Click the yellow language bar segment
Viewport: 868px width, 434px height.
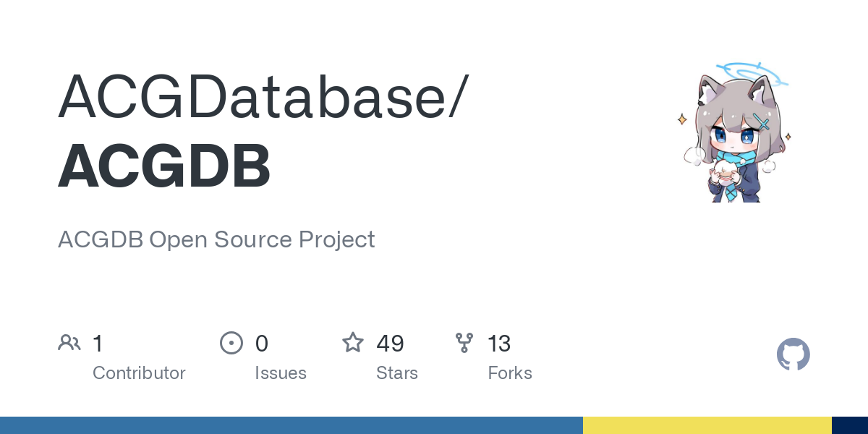pyautogui.click(x=707, y=425)
